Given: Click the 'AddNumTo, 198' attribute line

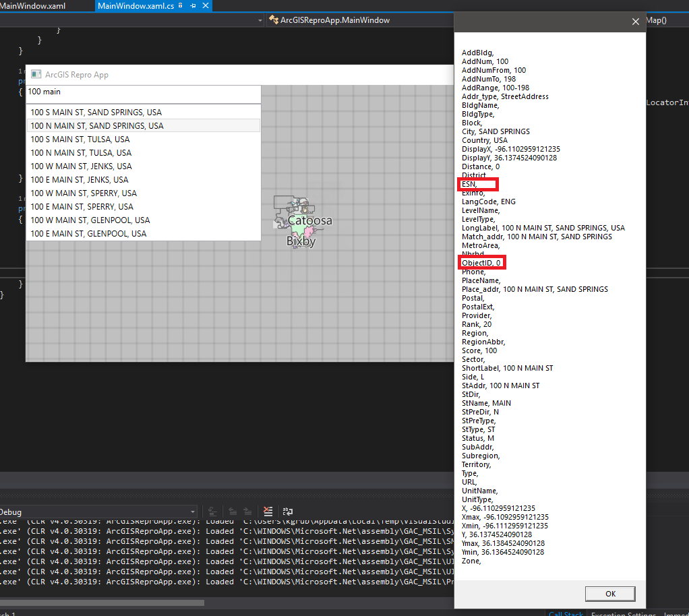Looking at the screenshot, I should [x=489, y=79].
